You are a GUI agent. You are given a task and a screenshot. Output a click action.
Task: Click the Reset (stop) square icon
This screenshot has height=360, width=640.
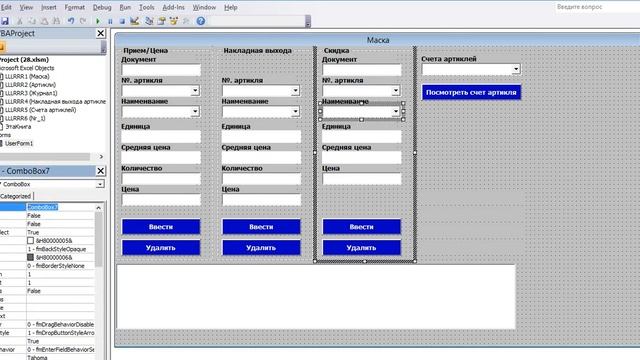coord(122,21)
